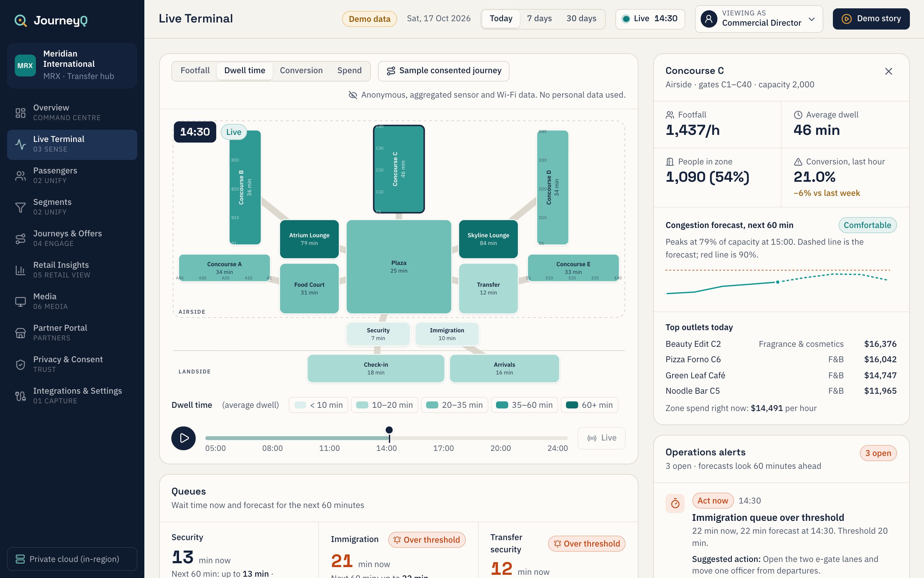The width and height of the screenshot is (924, 578).
Task: Click the Beauty Edit C2 outlet row
Action: [x=781, y=344]
